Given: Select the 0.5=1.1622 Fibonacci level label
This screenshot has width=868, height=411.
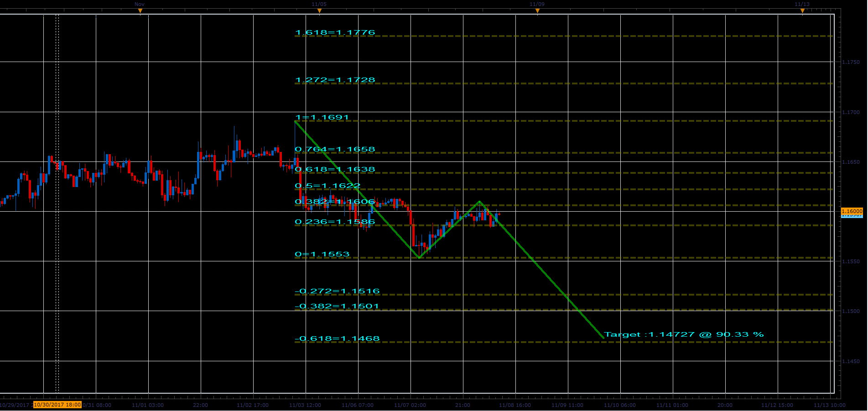Looking at the screenshot, I should (328, 186).
